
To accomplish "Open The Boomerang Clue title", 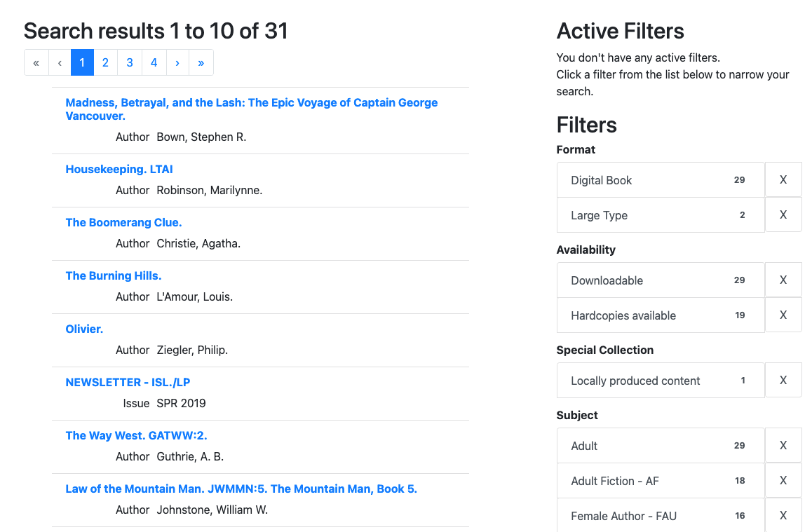I will (123, 223).
